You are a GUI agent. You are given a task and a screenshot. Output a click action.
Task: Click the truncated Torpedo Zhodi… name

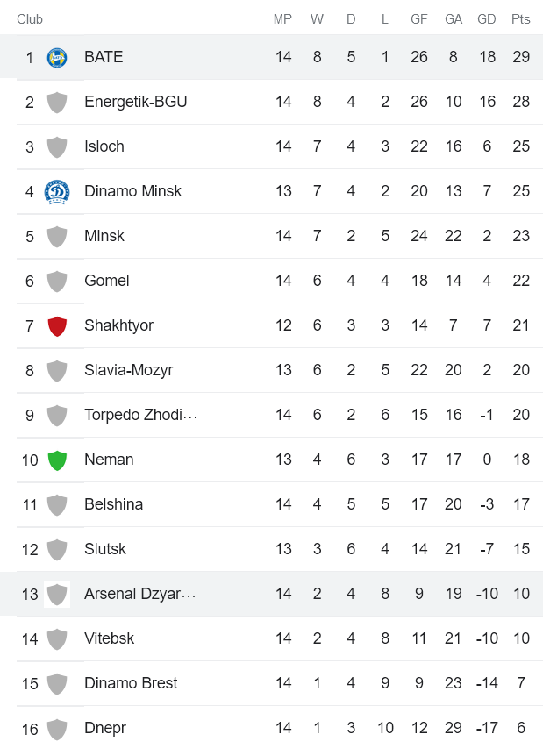[x=140, y=415]
